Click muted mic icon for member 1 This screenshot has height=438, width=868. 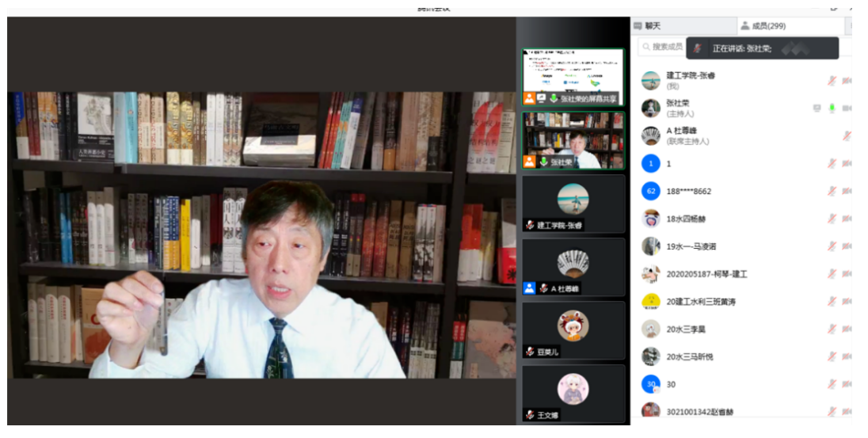[x=832, y=163]
